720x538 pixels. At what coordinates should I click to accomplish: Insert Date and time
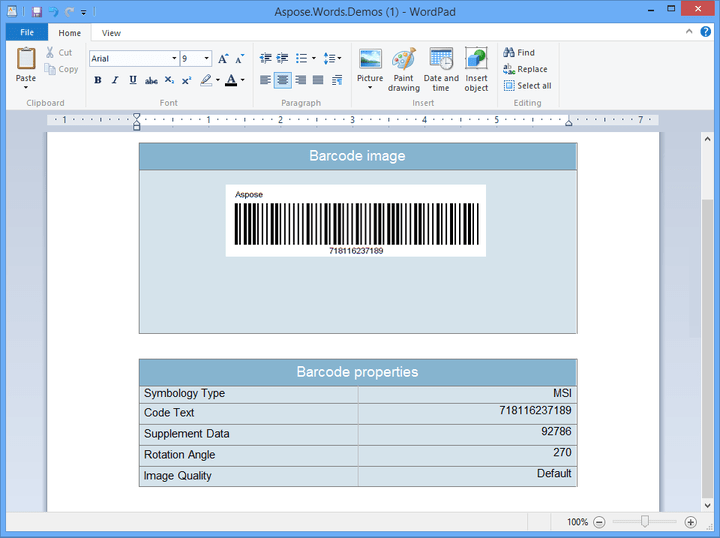click(441, 60)
